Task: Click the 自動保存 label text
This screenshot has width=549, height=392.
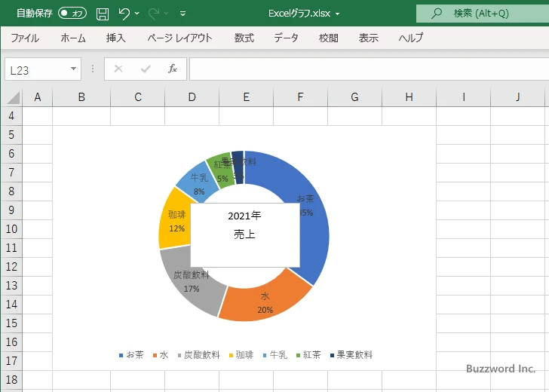Action: (x=35, y=14)
